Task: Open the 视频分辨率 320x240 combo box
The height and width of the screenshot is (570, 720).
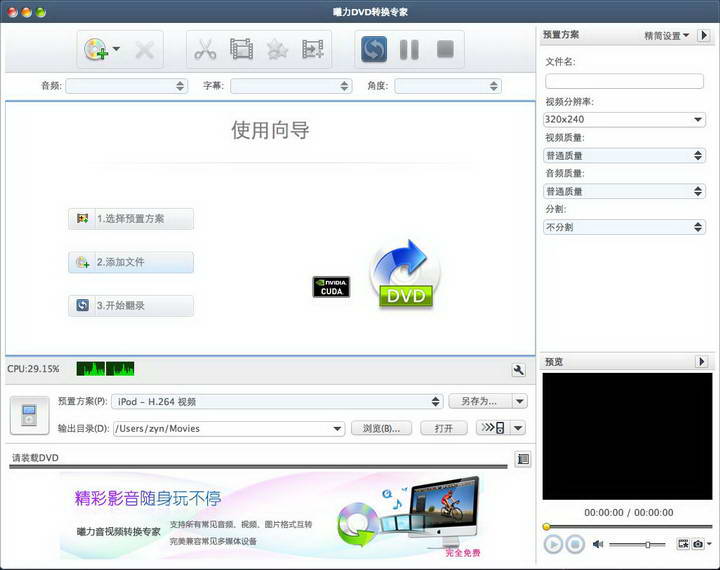Action: point(624,119)
